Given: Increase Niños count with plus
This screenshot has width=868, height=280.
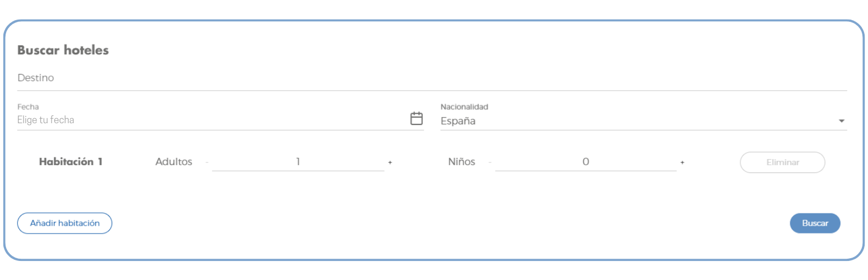Looking at the screenshot, I should [x=682, y=162].
